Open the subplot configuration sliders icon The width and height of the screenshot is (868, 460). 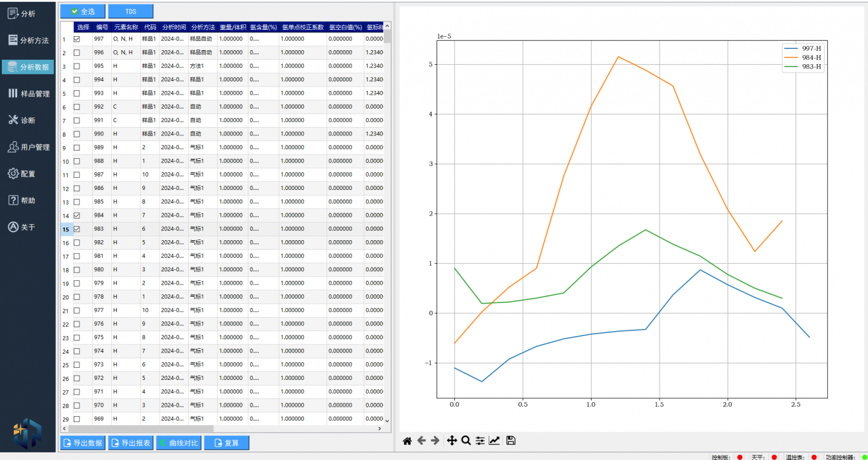pos(480,440)
